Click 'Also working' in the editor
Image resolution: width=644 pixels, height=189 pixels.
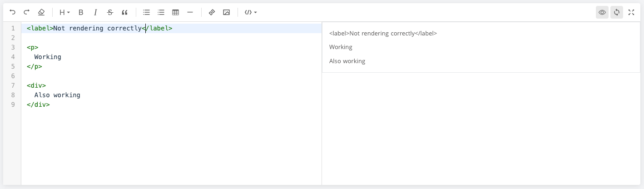pos(57,95)
